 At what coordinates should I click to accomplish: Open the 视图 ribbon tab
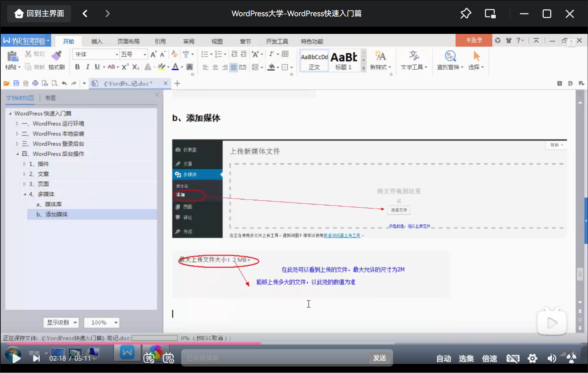(x=217, y=41)
